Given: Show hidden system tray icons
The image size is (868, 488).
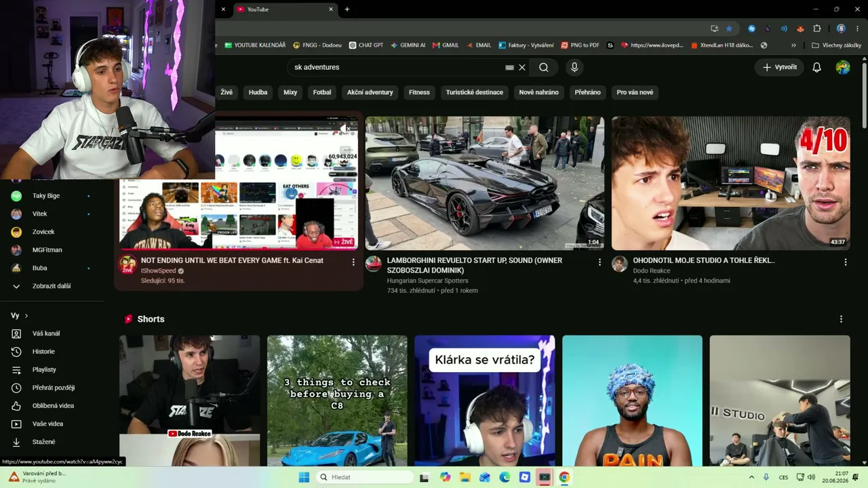Looking at the screenshot, I should [751, 477].
